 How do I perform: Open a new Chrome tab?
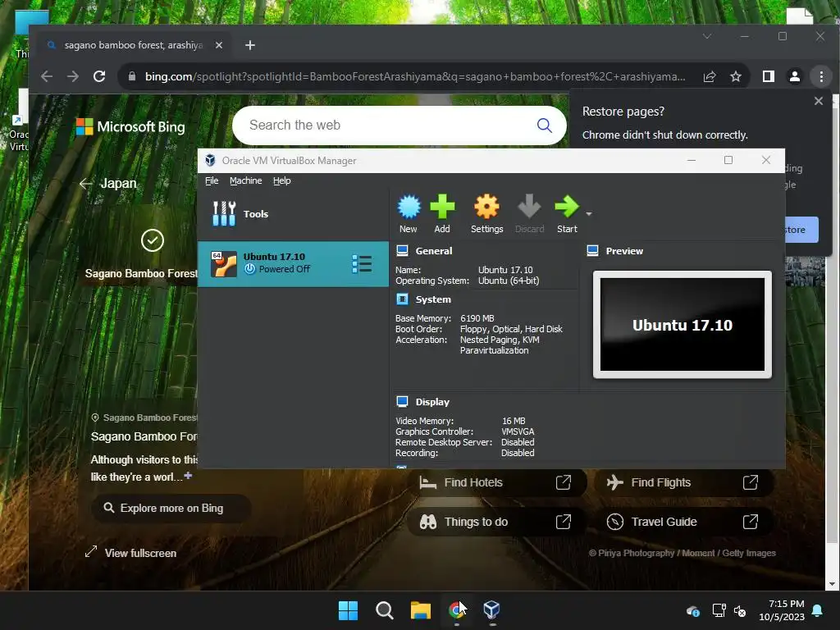click(x=250, y=46)
